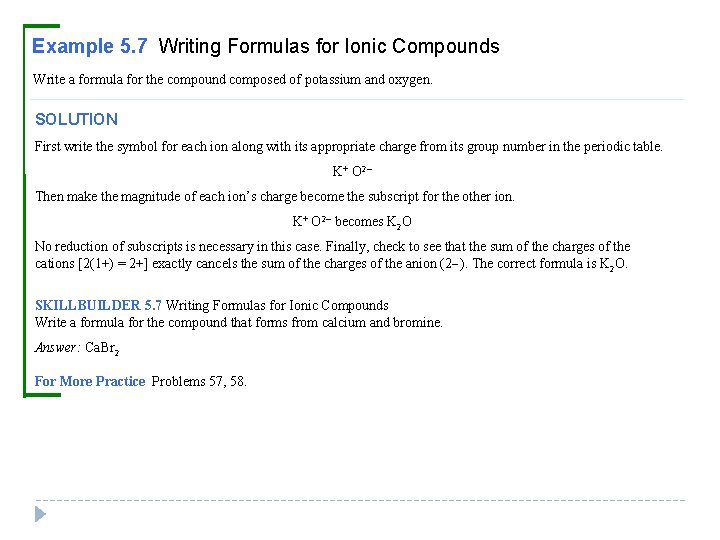Click the sentence about calcium and bromine

(239, 322)
